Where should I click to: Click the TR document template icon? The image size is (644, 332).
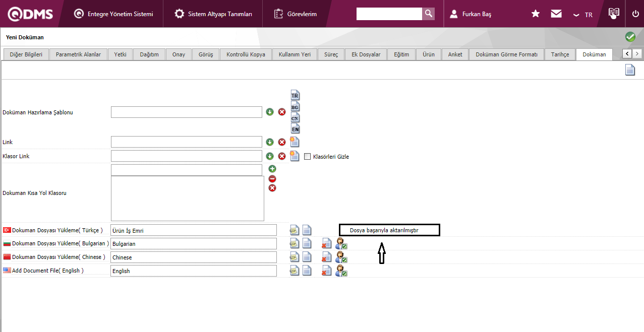[x=295, y=95]
